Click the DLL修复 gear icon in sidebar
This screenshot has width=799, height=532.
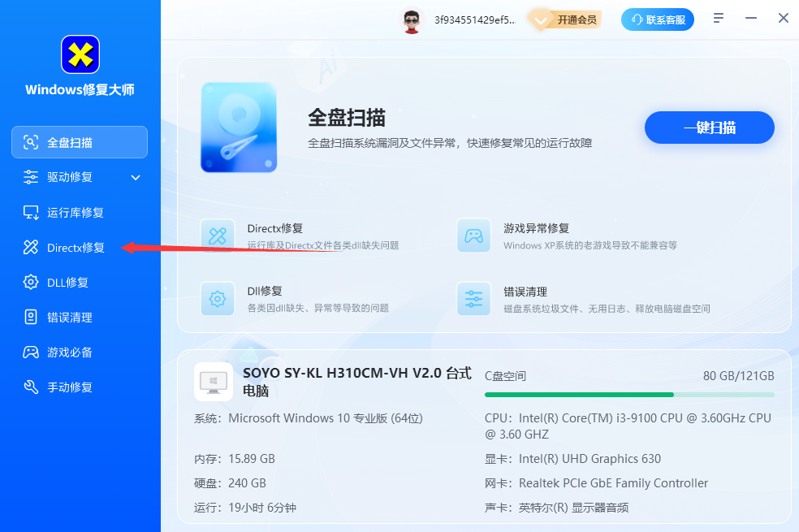click(x=31, y=282)
